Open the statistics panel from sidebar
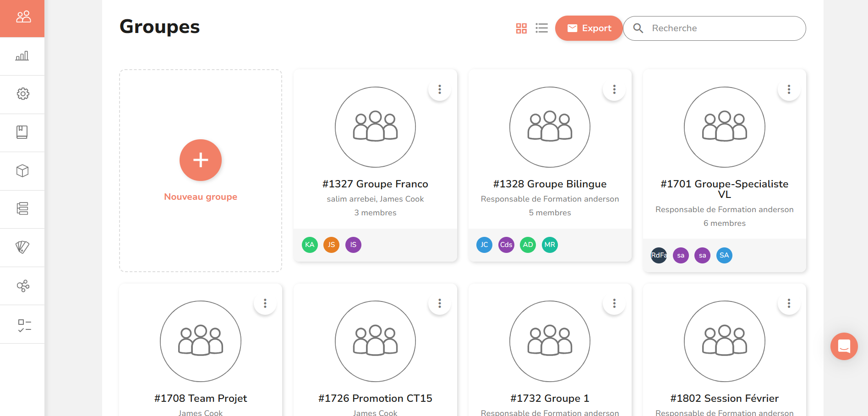 pyautogui.click(x=22, y=56)
